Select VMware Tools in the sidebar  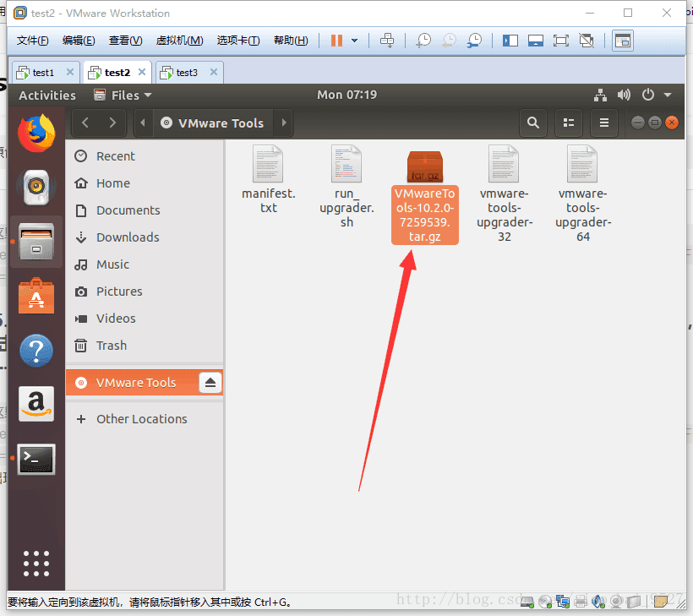[x=145, y=382]
